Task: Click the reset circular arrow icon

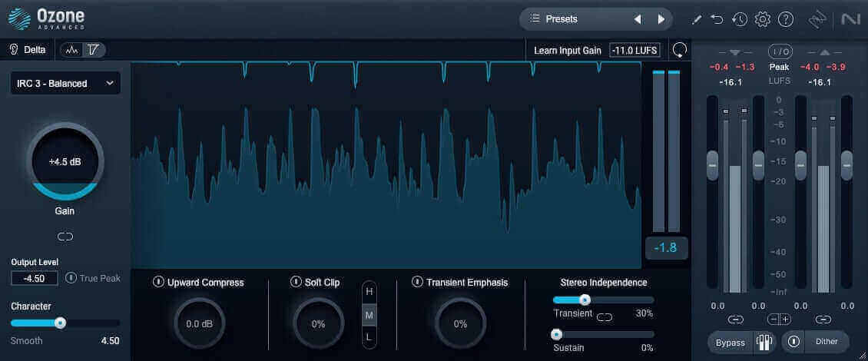Action: click(x=680, y=51)
